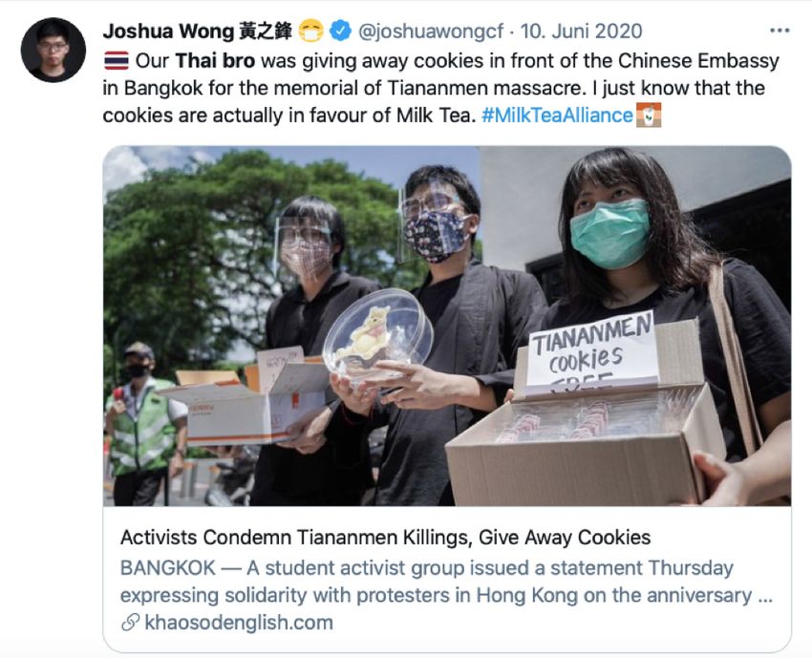The height and width of the screenshot is (658, 812).
Task: Open the @joshuawongcf handle
Action: [430, 32]
